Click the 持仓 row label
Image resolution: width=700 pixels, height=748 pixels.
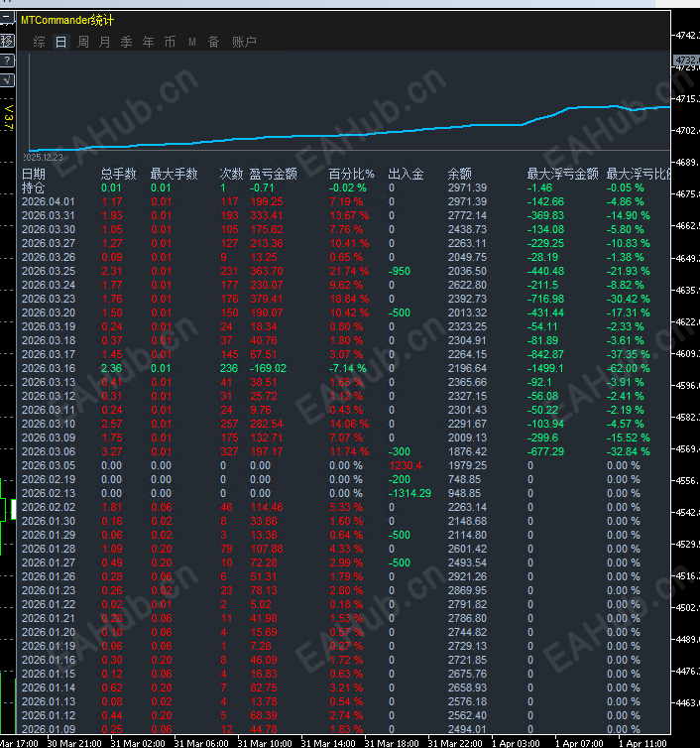[34, 187]
